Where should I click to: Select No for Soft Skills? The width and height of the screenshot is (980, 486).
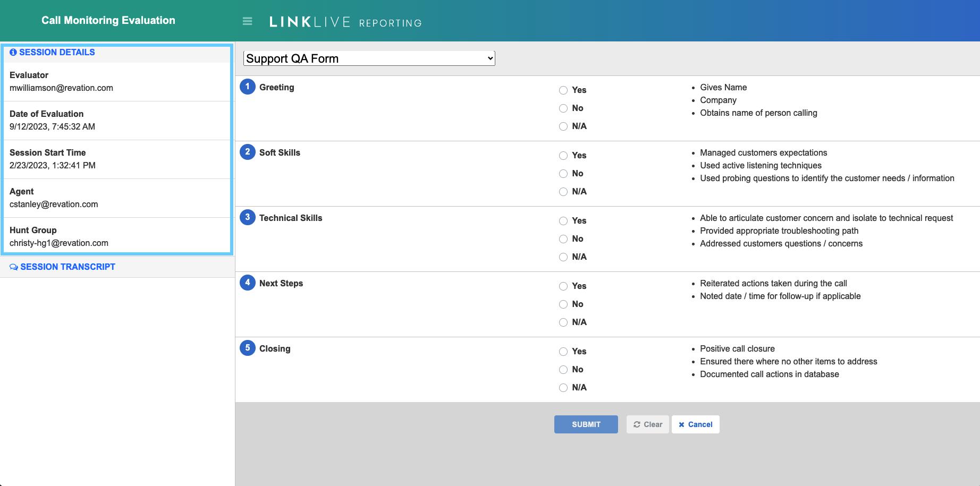tap(563, 174)
